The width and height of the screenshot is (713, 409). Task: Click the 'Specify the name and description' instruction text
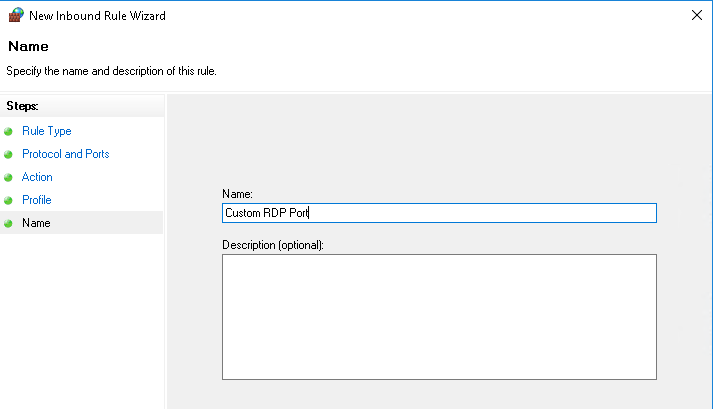pos(111,71)
